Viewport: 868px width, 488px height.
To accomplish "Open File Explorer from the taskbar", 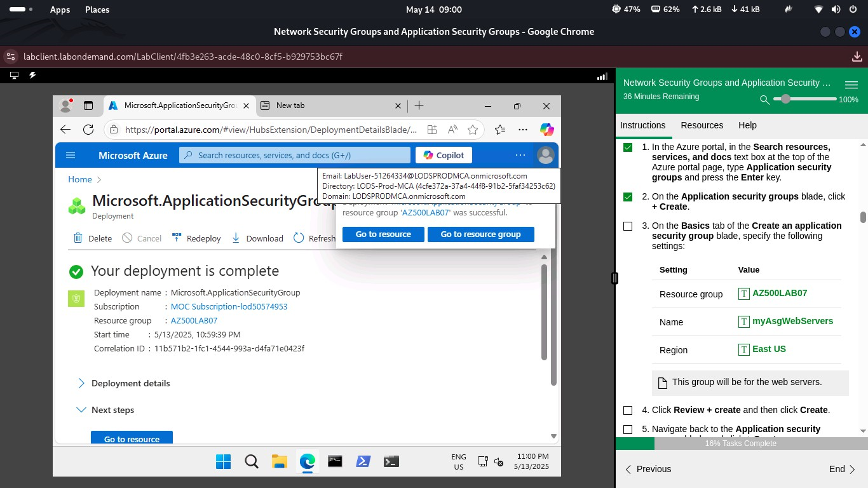I will pyautogui.click(x=280, y=461).
